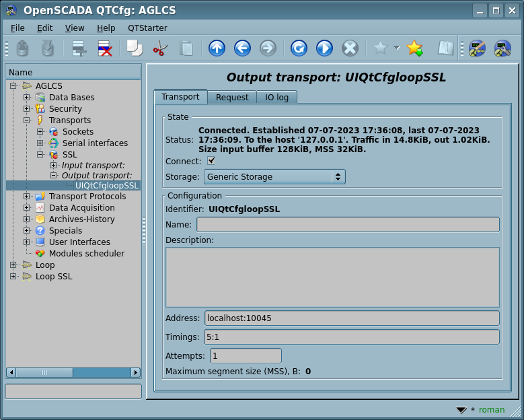
Task: Click into the Name input field
Action: pos(348,224)
